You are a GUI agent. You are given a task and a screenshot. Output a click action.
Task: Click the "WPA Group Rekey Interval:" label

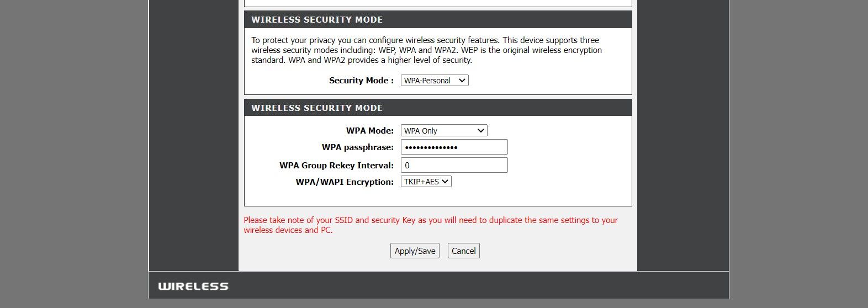pos(336,165)
